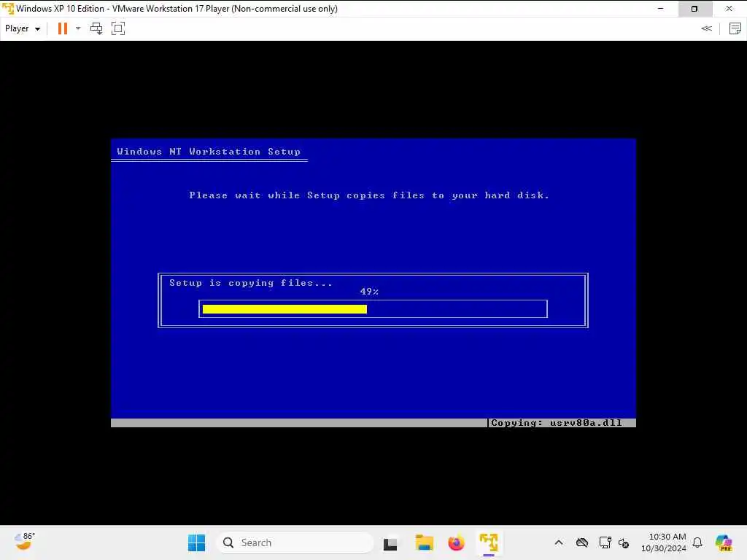This screenshot has width=747, height=560.
Task: Open the notification bell icon
Action: click(697, 542)
